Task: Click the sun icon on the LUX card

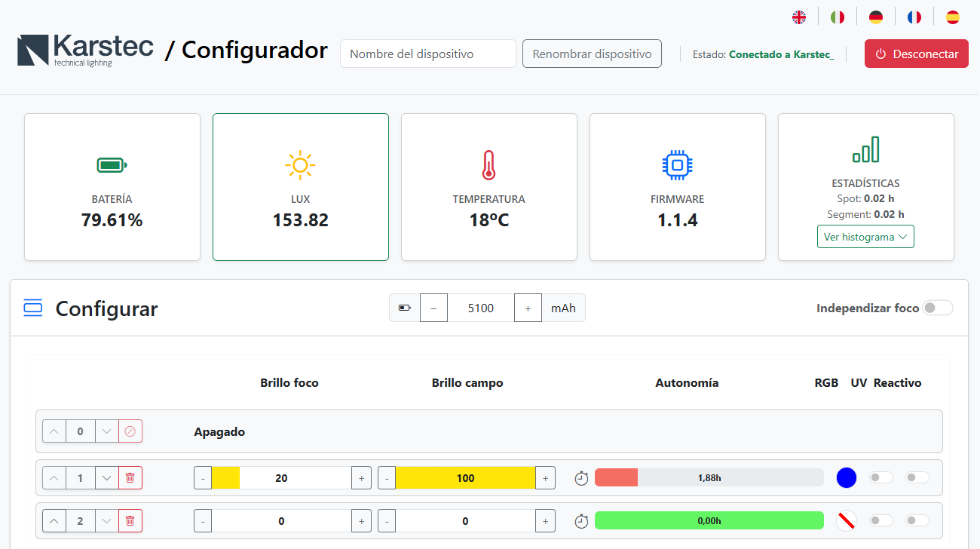Action: pyautogui.click(x=300, y=165)
